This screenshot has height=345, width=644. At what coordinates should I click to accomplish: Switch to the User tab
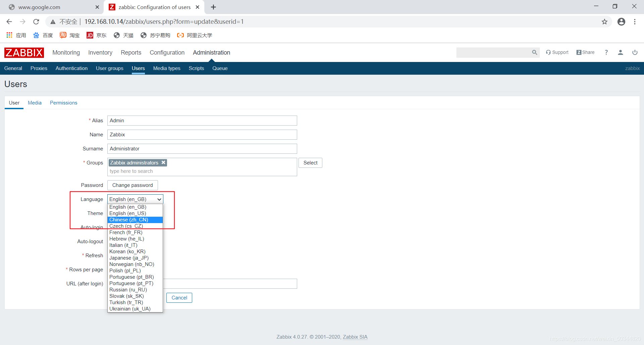pyautogui.click(x=14, y=103)
